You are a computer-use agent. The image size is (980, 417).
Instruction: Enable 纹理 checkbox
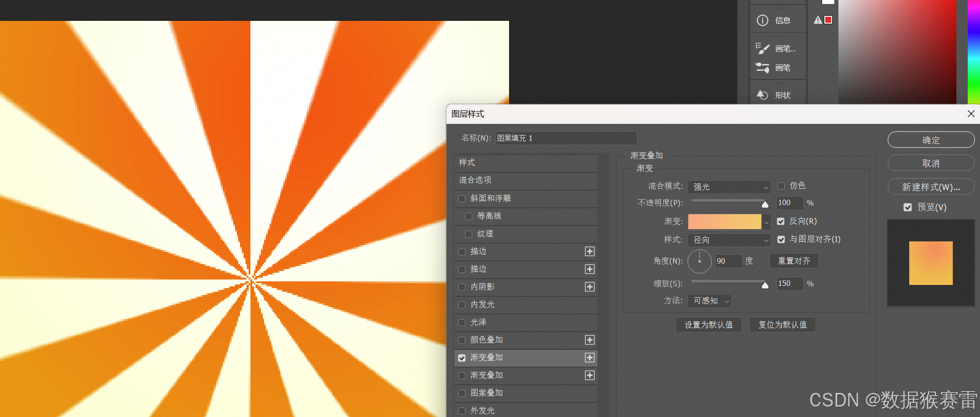469,234
